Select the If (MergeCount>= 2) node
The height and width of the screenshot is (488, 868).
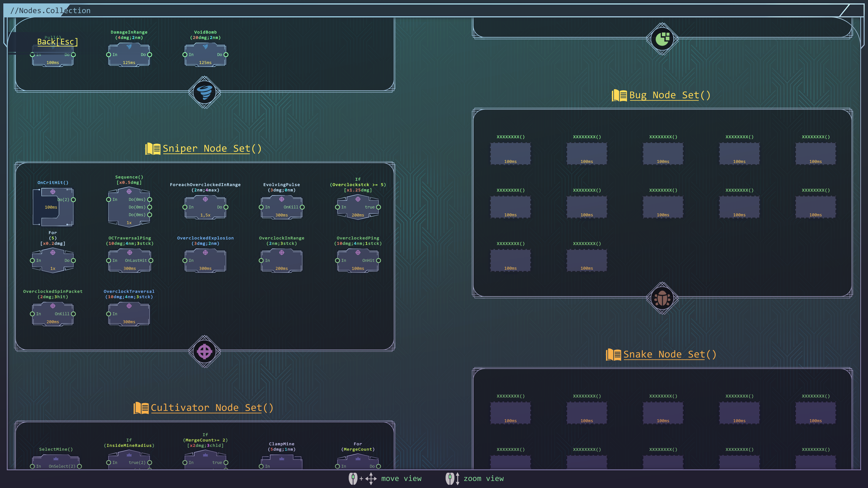click(x=205, y=460)
